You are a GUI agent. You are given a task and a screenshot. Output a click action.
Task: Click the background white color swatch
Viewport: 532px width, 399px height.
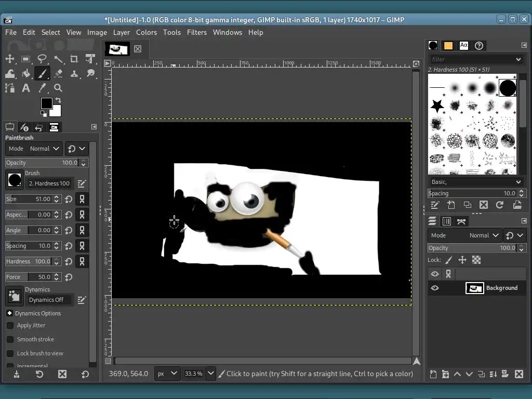pos(57,112)
